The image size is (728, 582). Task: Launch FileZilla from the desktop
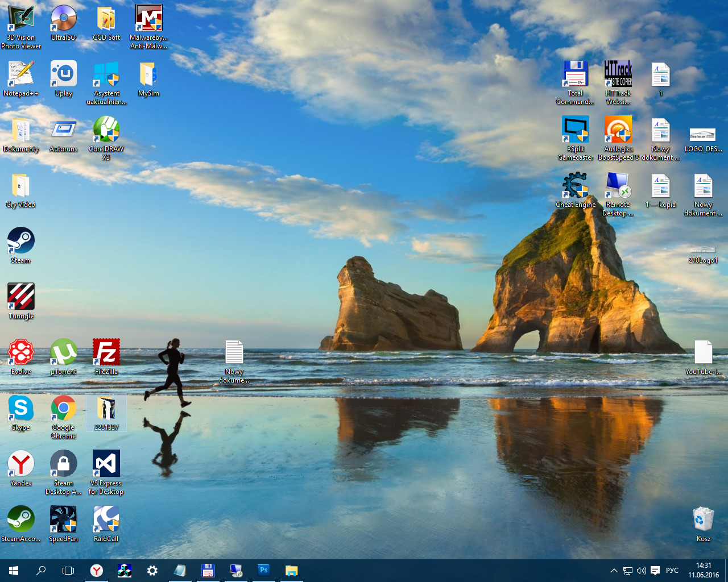106,357
